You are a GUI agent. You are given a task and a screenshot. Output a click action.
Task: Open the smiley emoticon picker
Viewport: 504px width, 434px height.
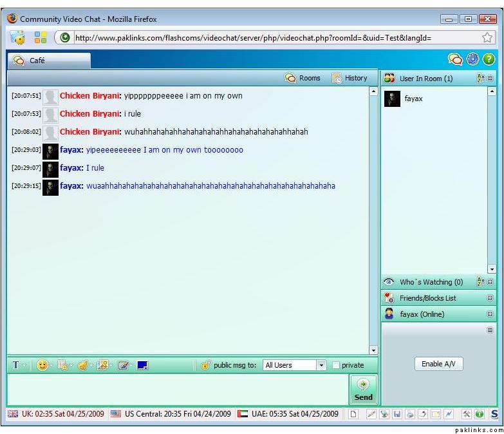(42, 365)
